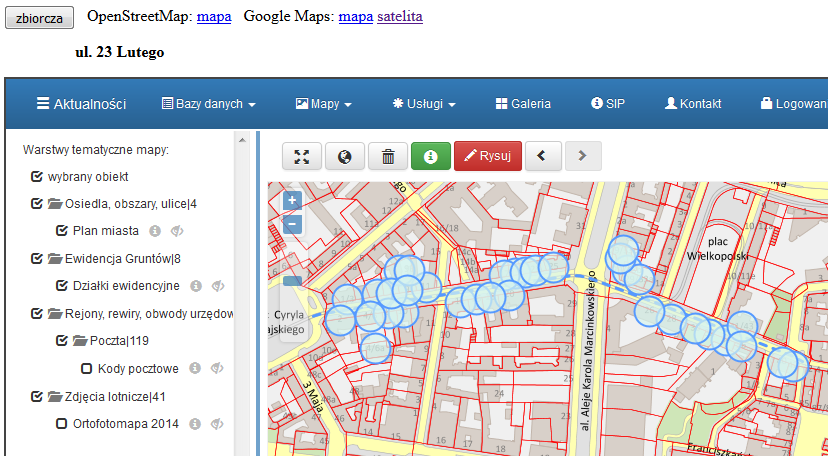Click the globe icon in map toolbar
The width and height of the screenshot is (828, 456).
[x=345, y=157]
